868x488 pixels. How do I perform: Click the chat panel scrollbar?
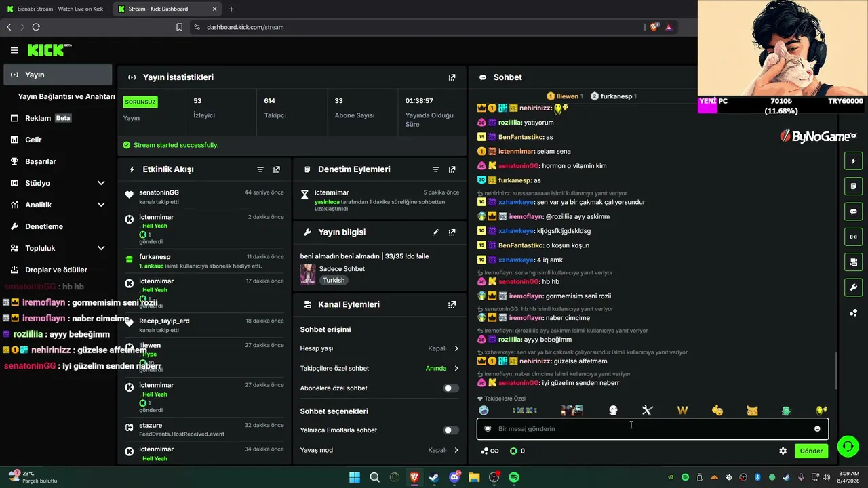click(x=835, y=371)
